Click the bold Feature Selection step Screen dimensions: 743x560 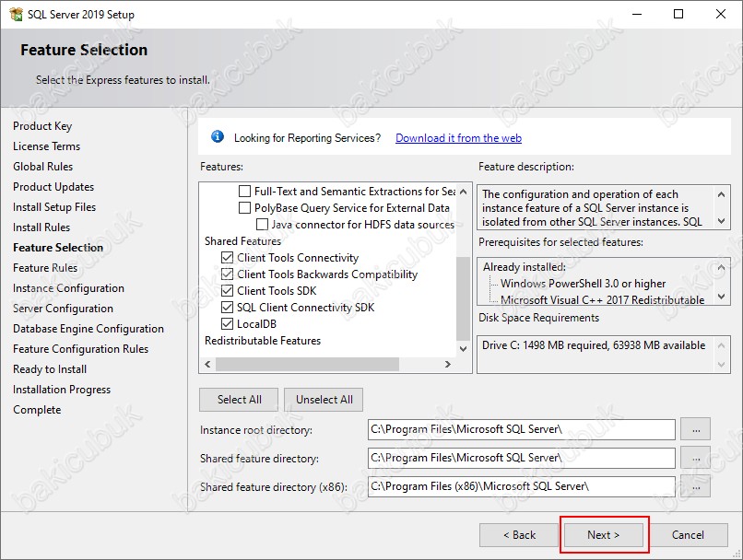(58, 248)
